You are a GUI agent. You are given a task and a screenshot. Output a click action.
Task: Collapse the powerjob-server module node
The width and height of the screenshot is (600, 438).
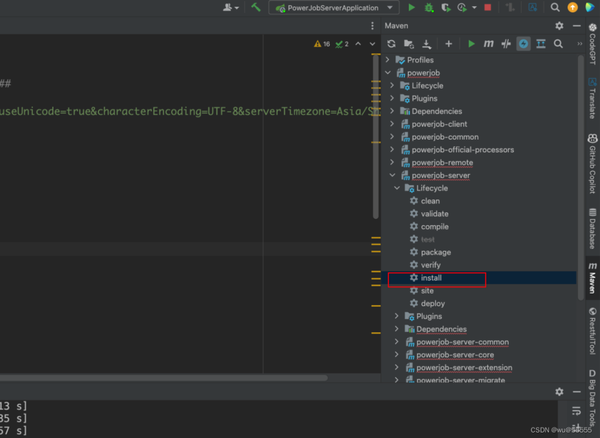coord(391,176)
